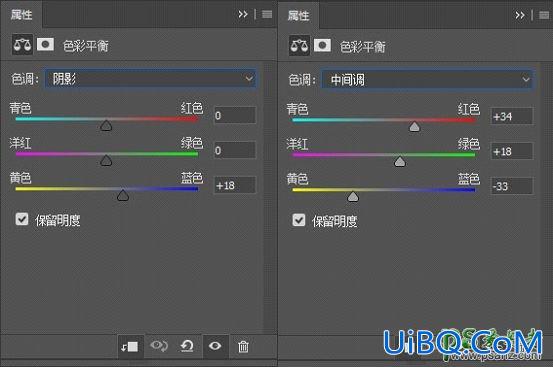
Task: Select layer mask icon in Shadows panel
Action: [45, 44]
